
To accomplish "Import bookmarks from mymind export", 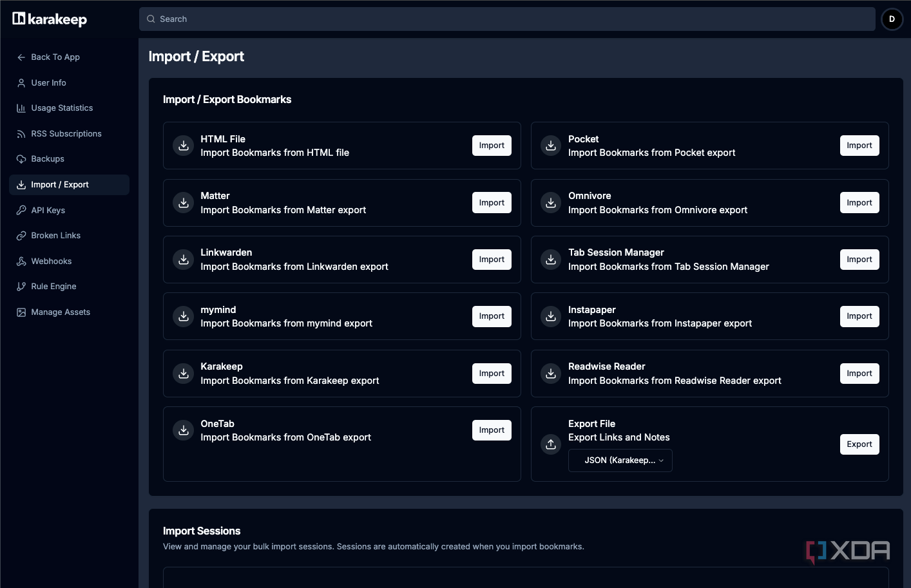I will pyautogui.click(x=492, y=316).
